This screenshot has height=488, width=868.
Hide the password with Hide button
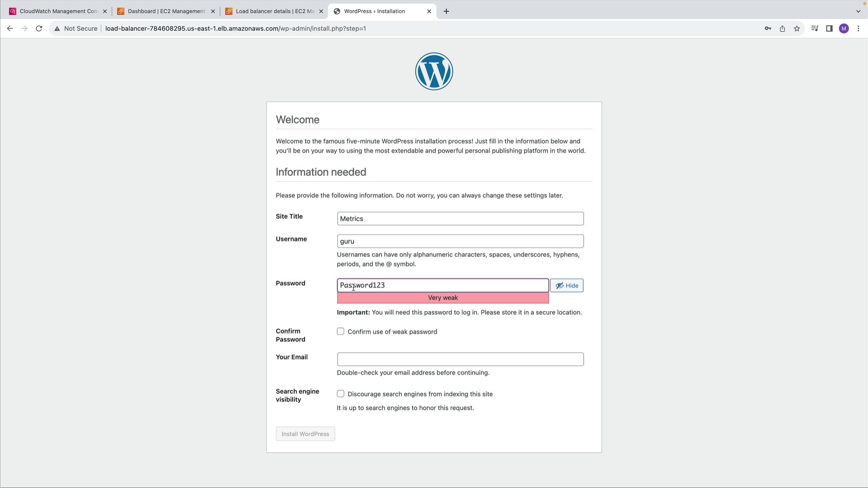pyautogui.click(x=566, y=286)
